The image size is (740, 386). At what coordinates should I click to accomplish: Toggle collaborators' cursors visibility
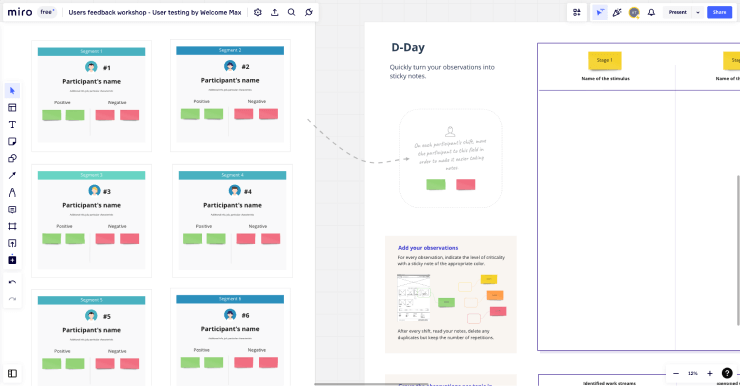[x=600, y=12]
